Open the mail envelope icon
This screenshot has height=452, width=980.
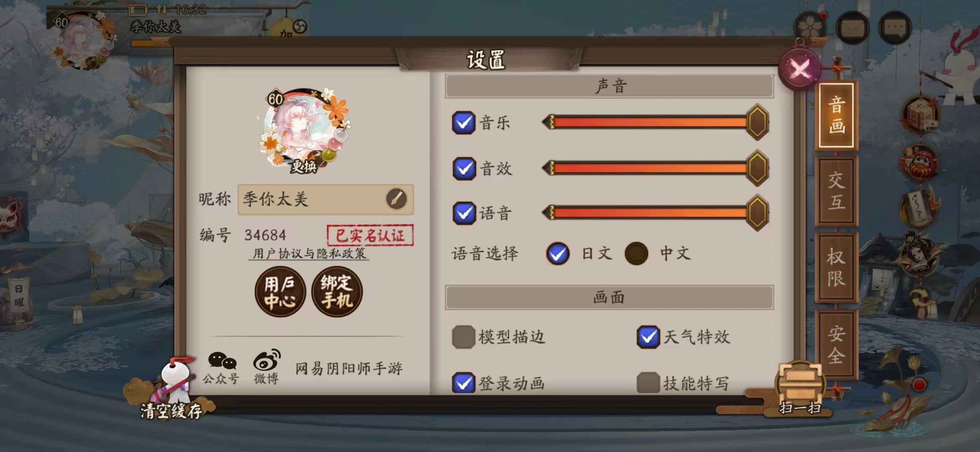click(852, 28)
